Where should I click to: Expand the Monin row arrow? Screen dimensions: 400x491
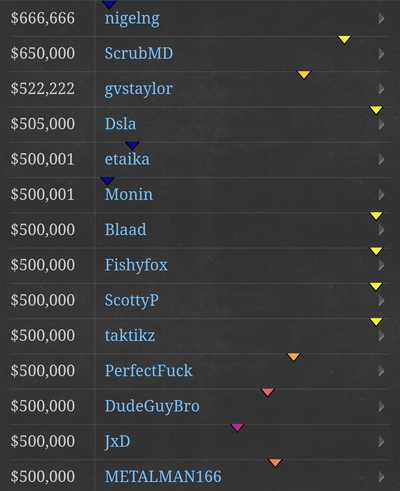(x=382, y=195)
